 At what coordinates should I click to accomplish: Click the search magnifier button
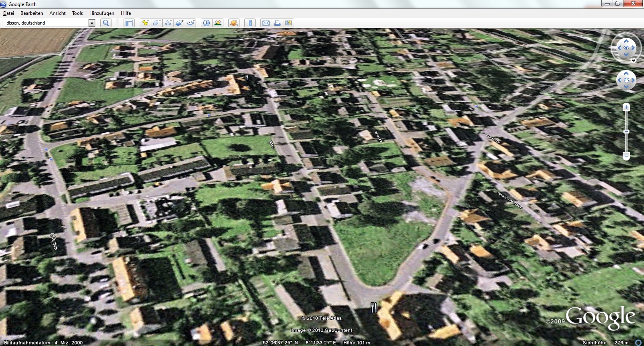106,23
